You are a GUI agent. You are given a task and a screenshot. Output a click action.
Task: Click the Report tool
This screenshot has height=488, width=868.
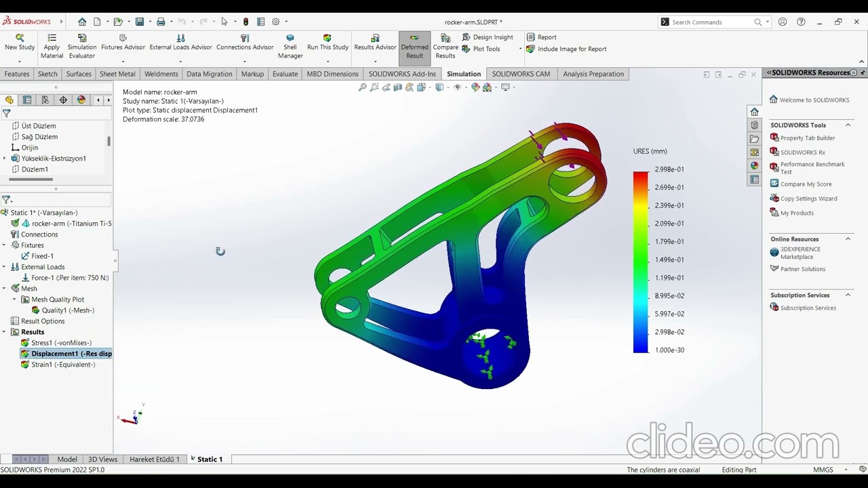pos(541,37)
